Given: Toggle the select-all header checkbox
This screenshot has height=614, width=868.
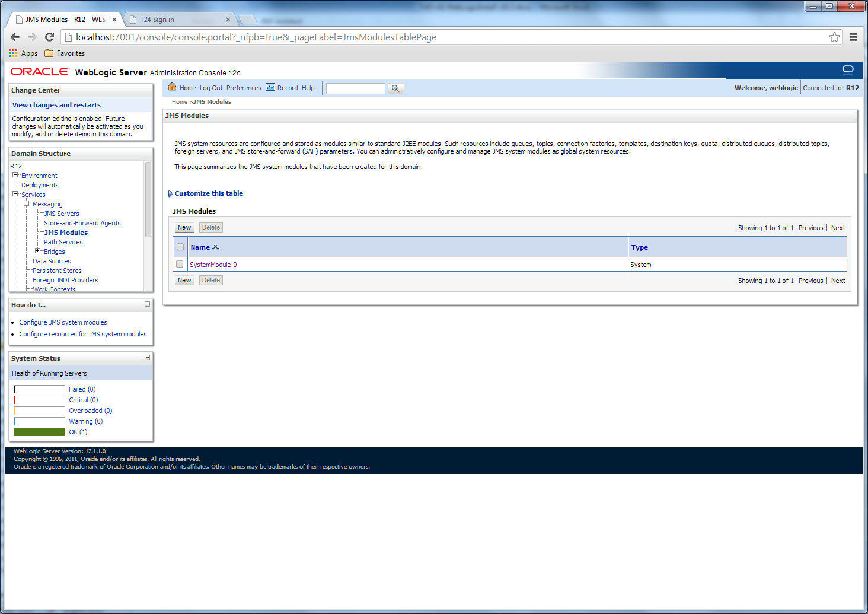Looking at the screenshot, I should pos(180,247).
